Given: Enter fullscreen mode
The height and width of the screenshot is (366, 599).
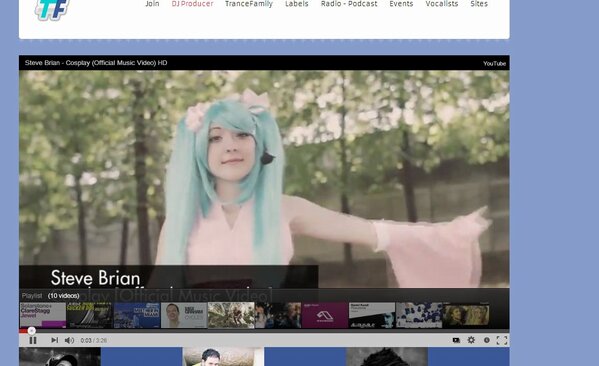Looking at the screenshot, I should (502, 340).
